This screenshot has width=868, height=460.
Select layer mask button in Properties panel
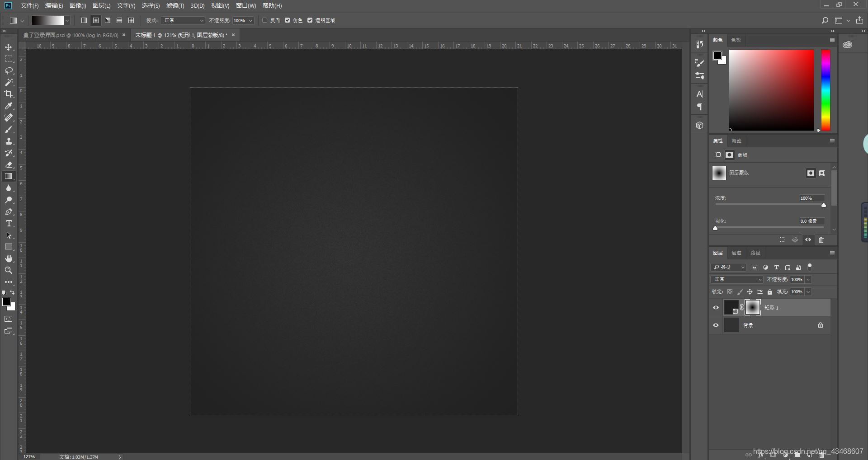[811, 173]
